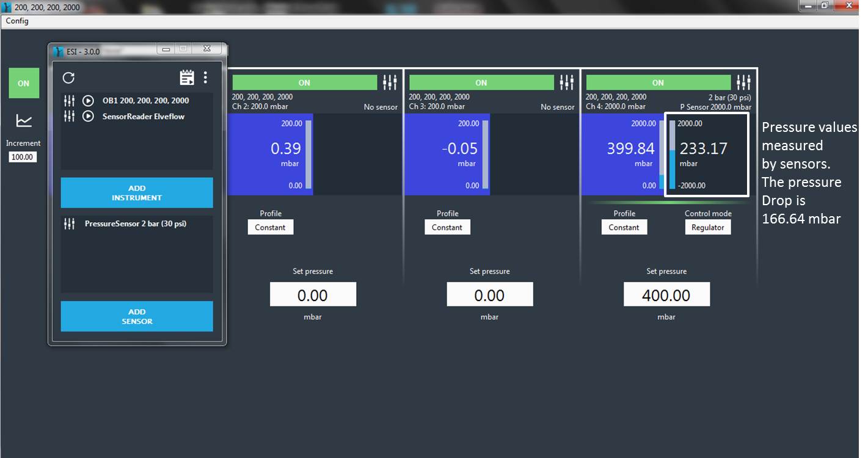Open settings sliders icon for PressureSensor 2 bar
Viewport: 868px width, 458px height.
pyautogui.click(x=69, y=224)
